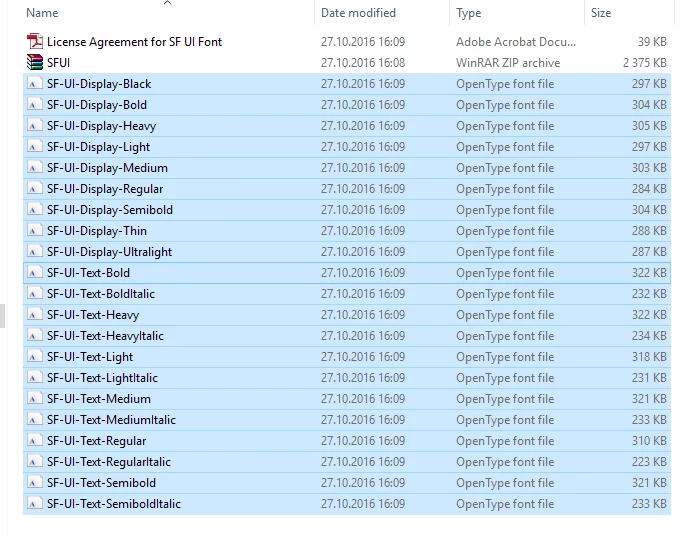This screenshot has width=700, height=534.
Task: Click the font icon of SF-UI-Text-Heavy
Action: click(35, 314)
